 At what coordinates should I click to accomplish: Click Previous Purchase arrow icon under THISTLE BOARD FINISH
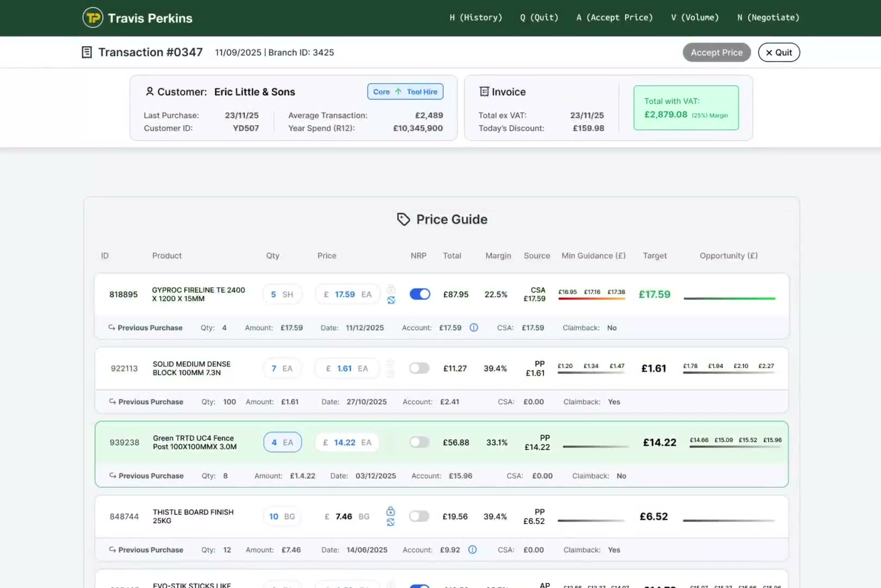click(x=113, y=549)
